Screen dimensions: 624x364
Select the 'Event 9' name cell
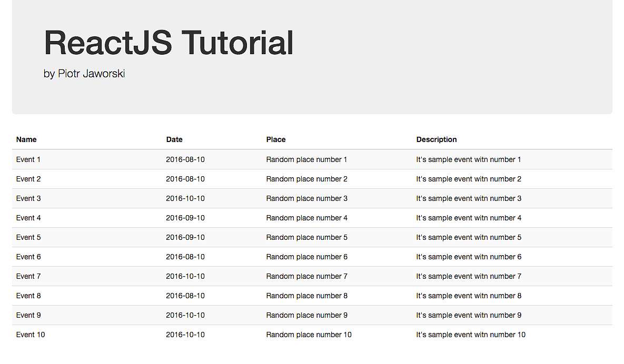pos(28,315)
